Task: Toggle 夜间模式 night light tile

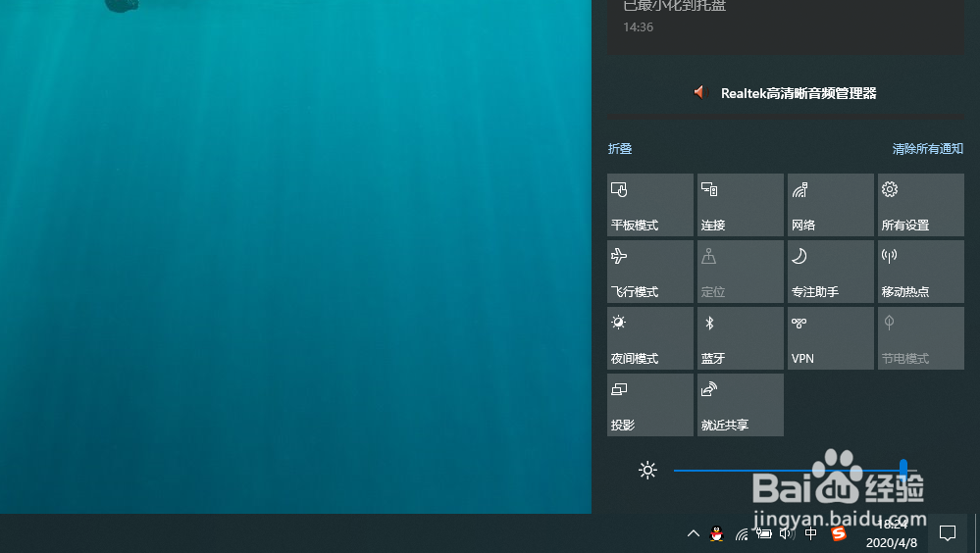Action: click(650, 338)
